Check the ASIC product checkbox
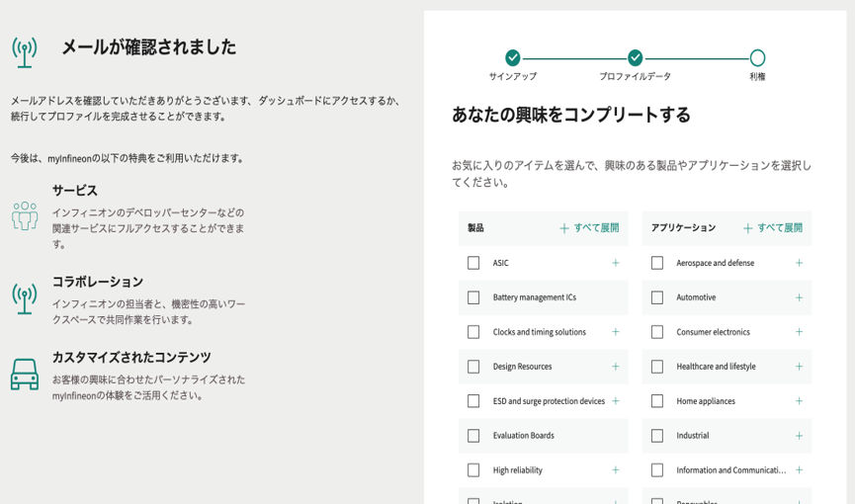This screenshot has height=504, width=855. [x=473, y=263]
